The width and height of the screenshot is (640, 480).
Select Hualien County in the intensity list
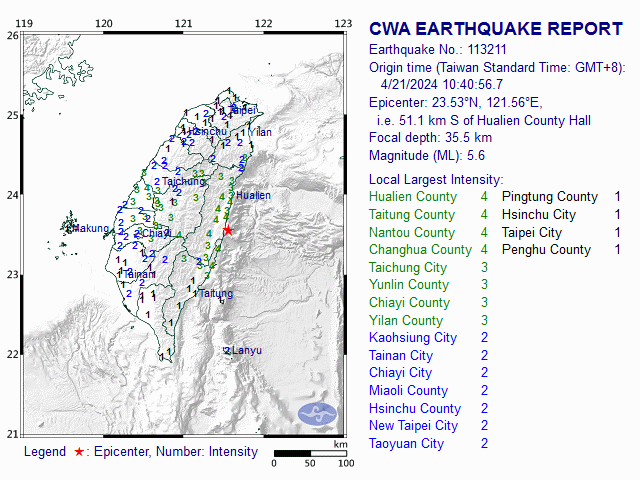pos(413,197)
